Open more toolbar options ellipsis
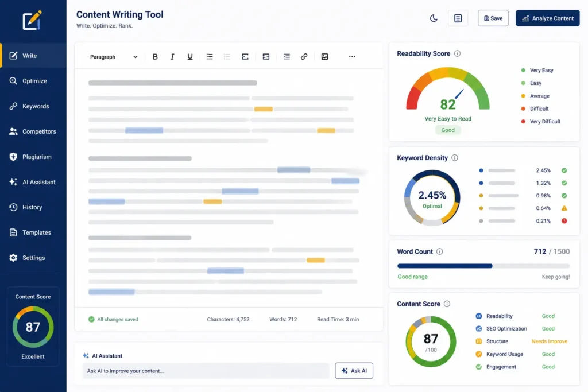 coord(352,57)
